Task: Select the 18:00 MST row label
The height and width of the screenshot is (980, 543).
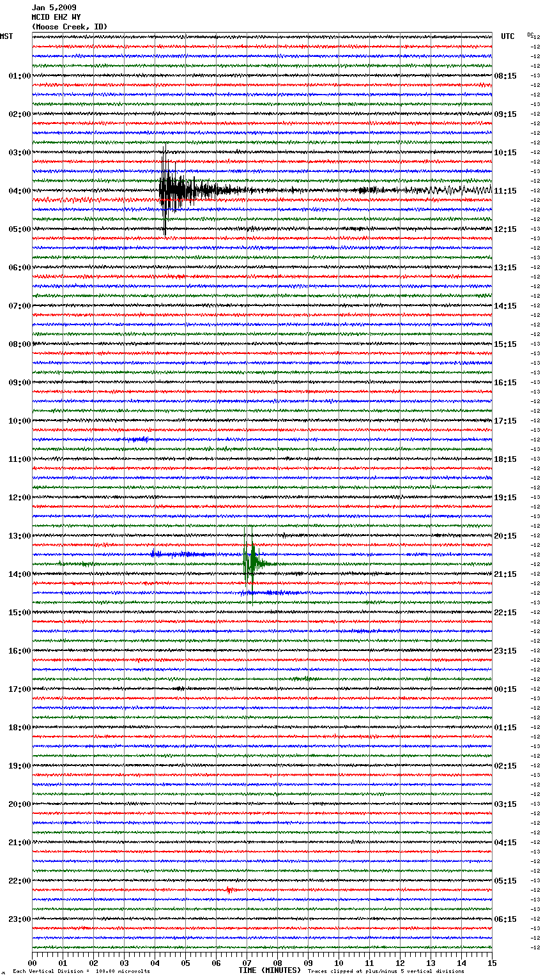Action: [20, 728]
